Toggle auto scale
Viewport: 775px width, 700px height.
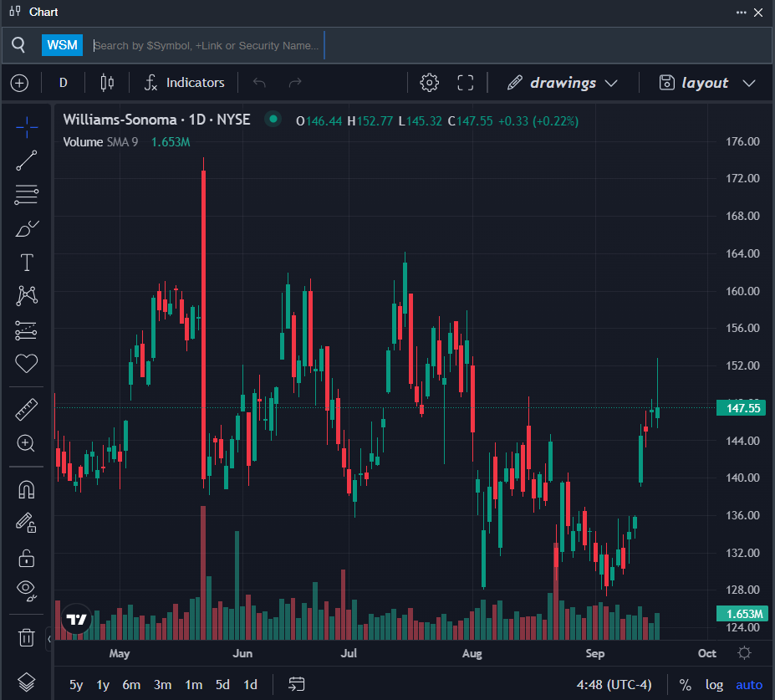coord(749,685)
